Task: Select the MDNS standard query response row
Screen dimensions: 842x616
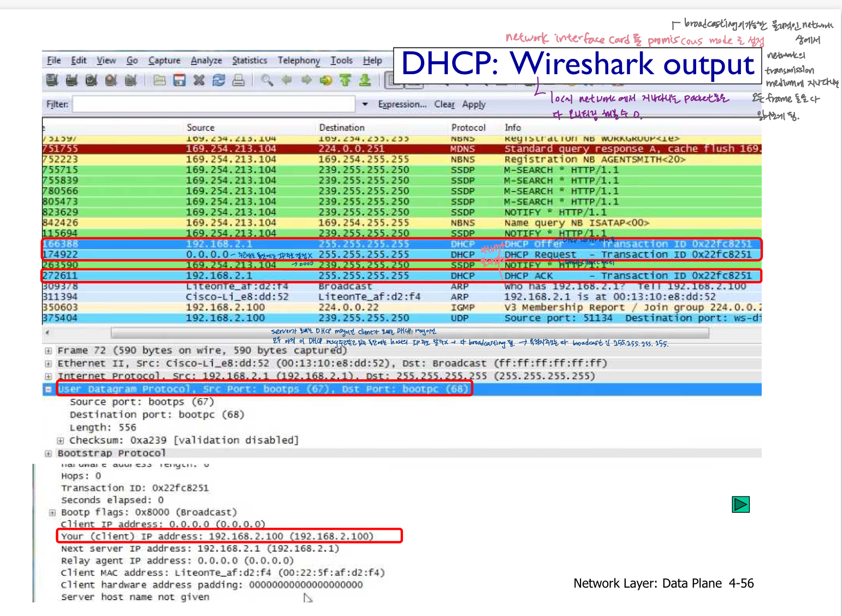Action: [x=402, y=148]
